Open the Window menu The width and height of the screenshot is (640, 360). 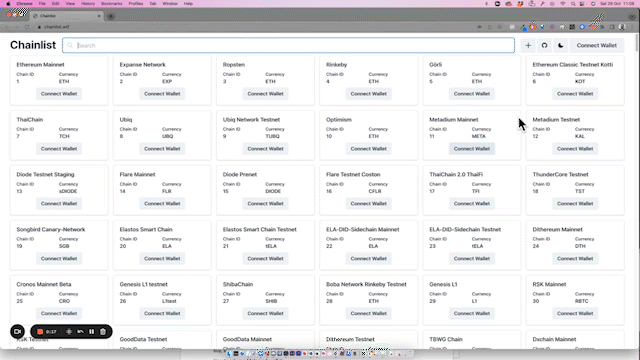click(170, 4)
